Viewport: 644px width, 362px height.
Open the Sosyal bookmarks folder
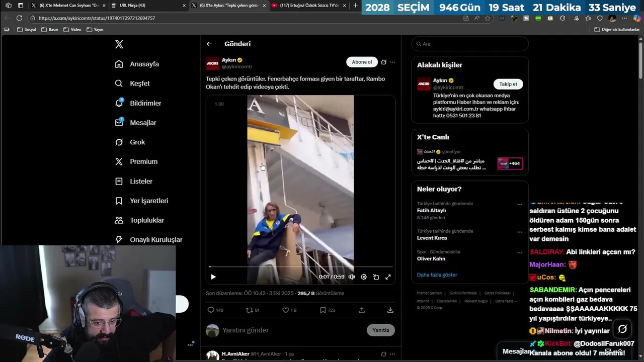coord(27,30)
